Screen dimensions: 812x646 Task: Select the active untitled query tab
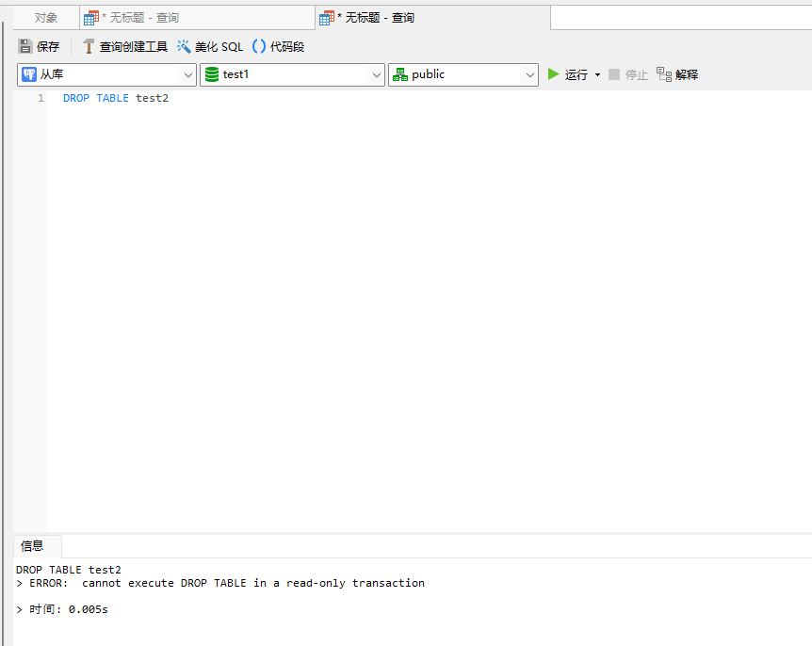coord(433,18)
